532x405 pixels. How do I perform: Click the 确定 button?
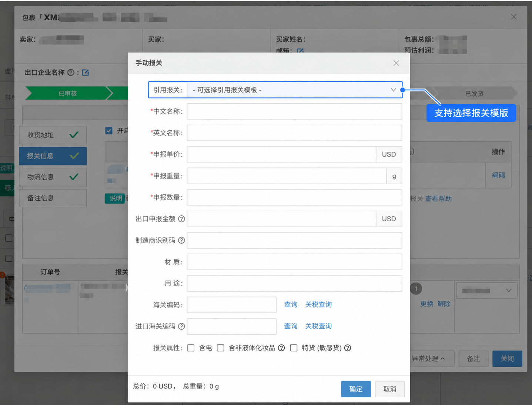pyautogui.click(x=356, y=389)
